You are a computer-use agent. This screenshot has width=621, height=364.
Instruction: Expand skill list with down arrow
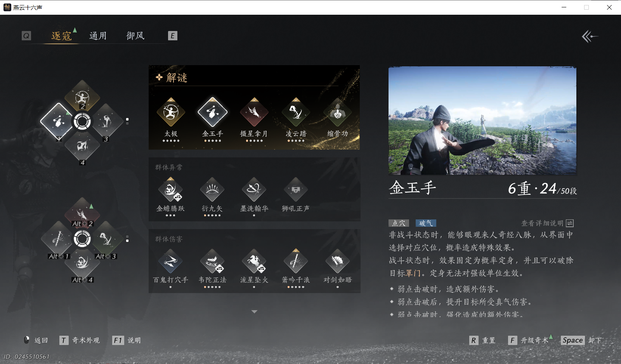(254, 312)
